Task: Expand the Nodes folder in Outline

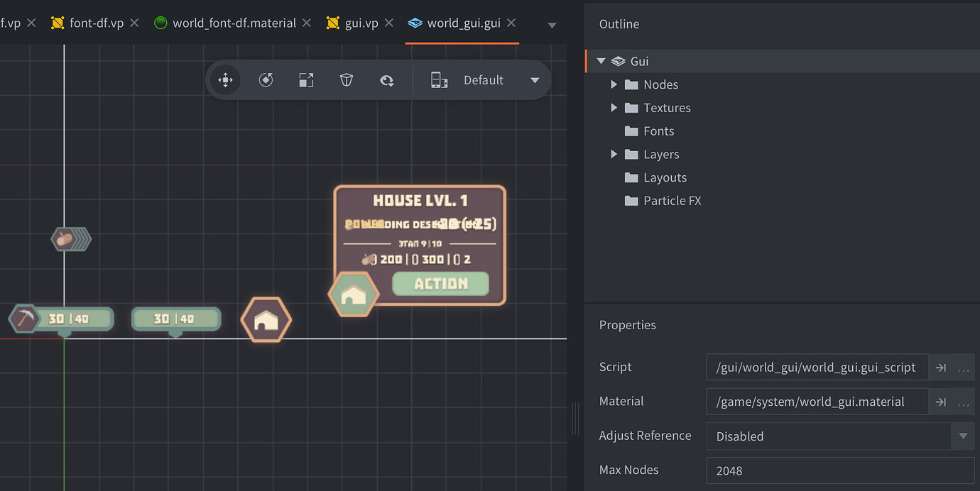Action: point(615,84)
